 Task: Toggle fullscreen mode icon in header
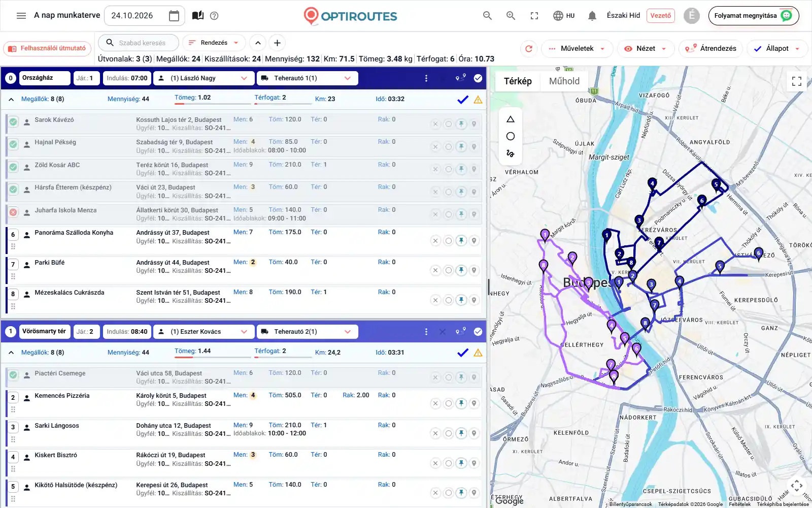[534, 16]
